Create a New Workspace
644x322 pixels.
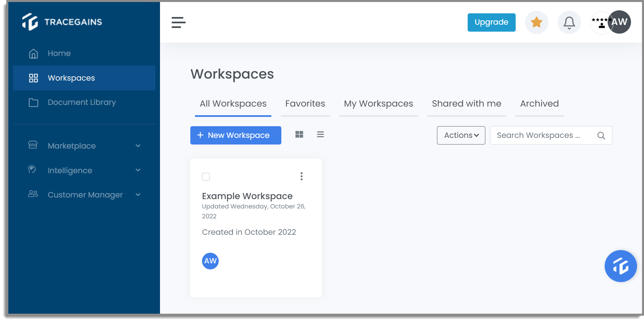pos(235,135)
